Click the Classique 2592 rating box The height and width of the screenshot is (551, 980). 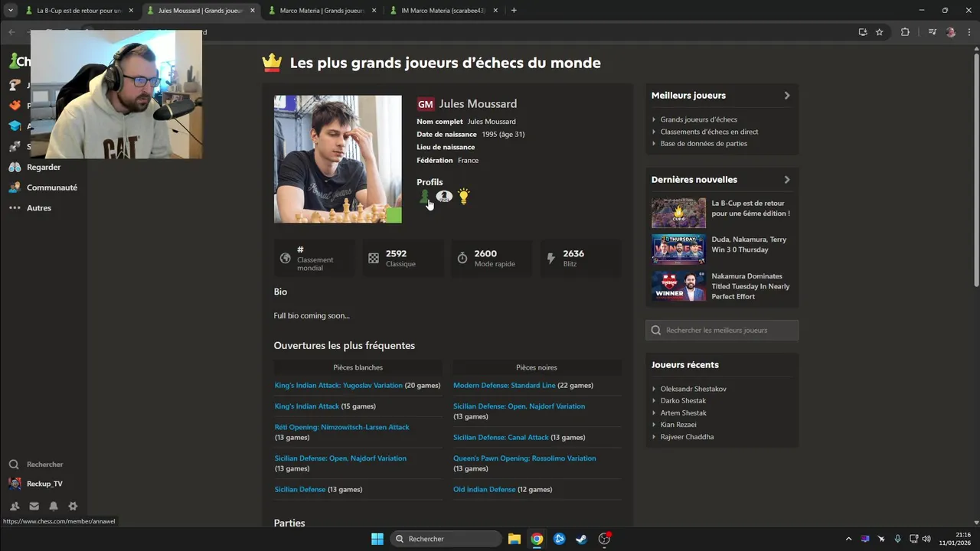pos(403,258)
